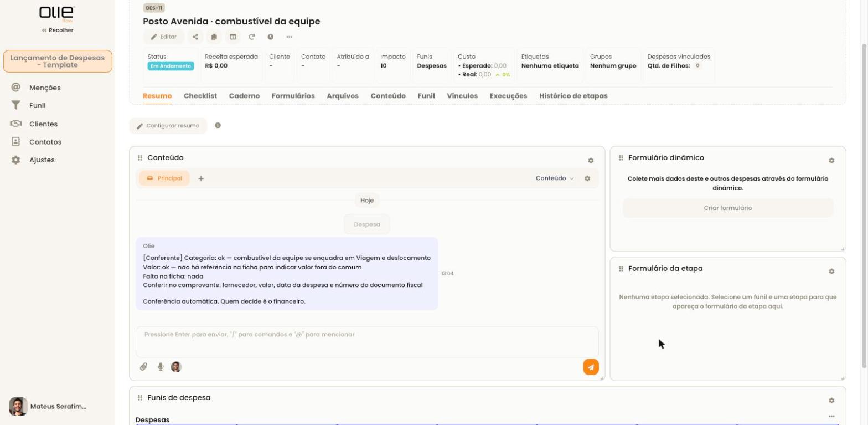Open Formulário da etapa settings gear
This screenshot has height=425, width=868.
click(x=831, y=272)
